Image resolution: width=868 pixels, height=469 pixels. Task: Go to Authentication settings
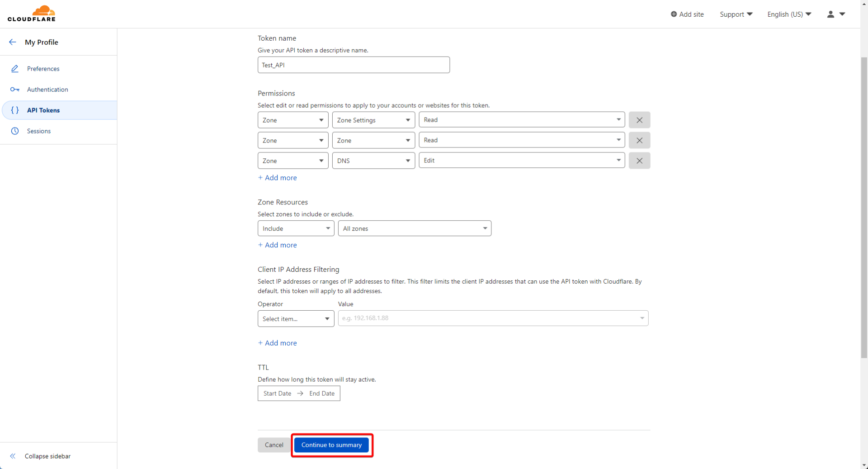pyautogui.click(x=47, y=90)
